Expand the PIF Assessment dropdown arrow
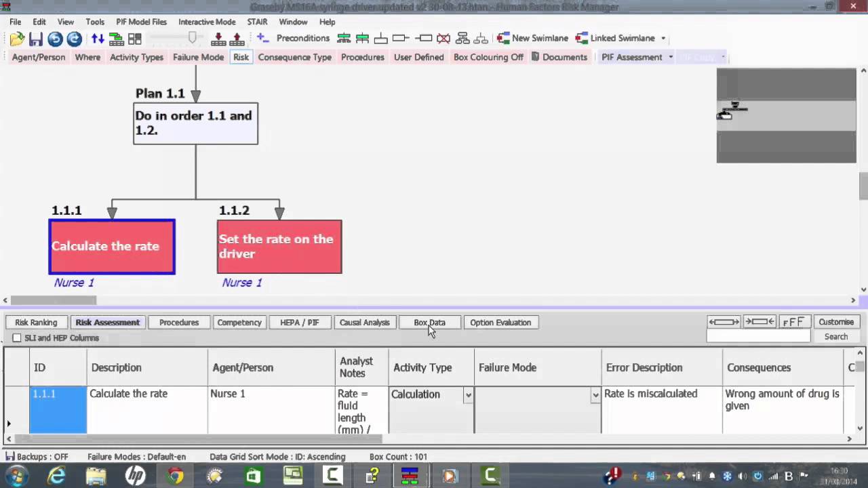868x488 pixels. pos(671,57)
